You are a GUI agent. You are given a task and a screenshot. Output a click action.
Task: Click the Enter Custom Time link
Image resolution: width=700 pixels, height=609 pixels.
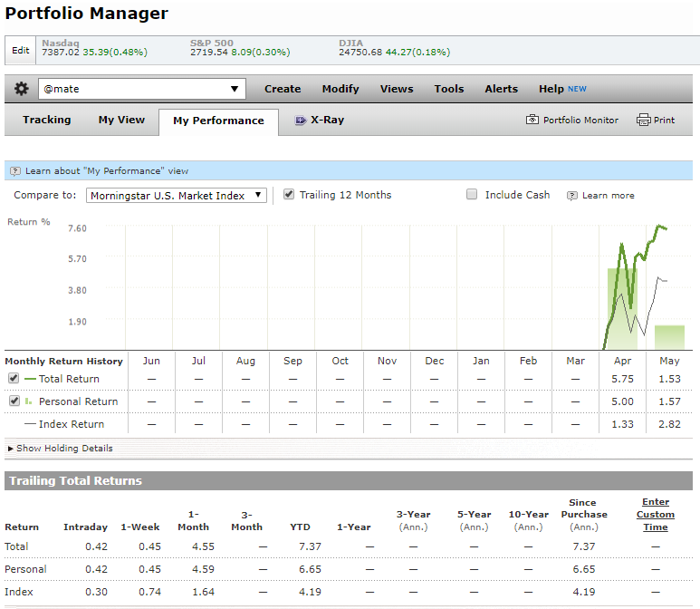point(656,514)
